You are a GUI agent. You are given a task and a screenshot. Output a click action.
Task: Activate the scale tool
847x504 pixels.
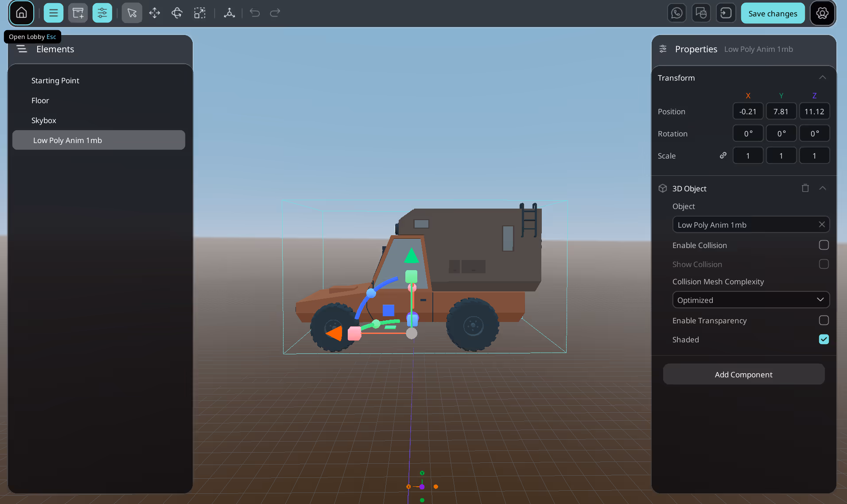200,13
